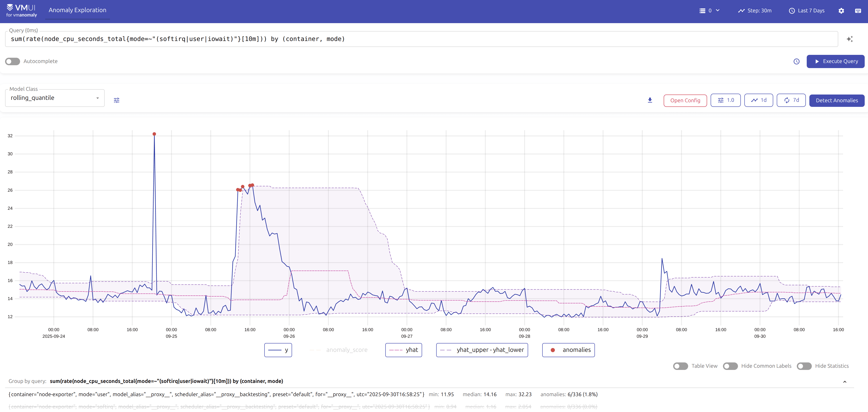This screenshot has width=868, height=412.
Task: Enable the Autocomplete toggle
Action: tap(13, 61)
